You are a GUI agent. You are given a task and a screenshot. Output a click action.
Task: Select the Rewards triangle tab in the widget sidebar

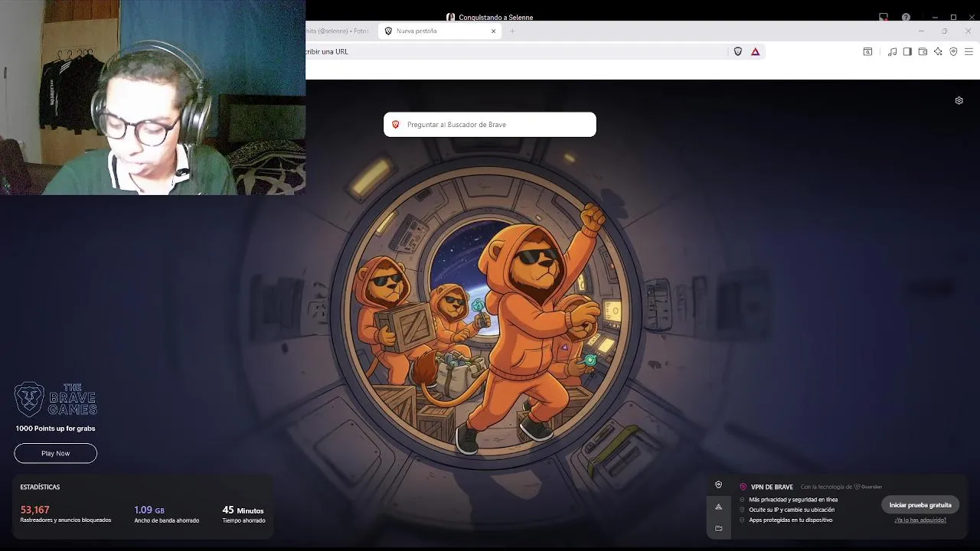[x=718, y=507]
